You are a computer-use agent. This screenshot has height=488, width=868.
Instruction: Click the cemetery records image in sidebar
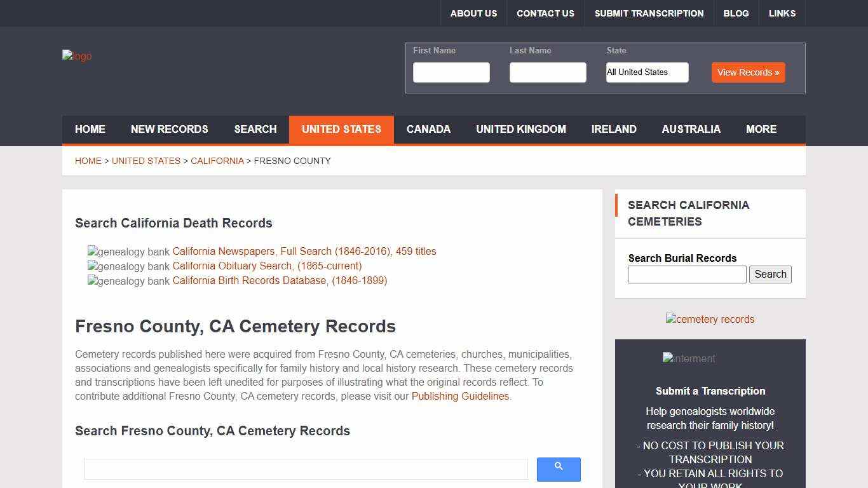tap(710, 319)
